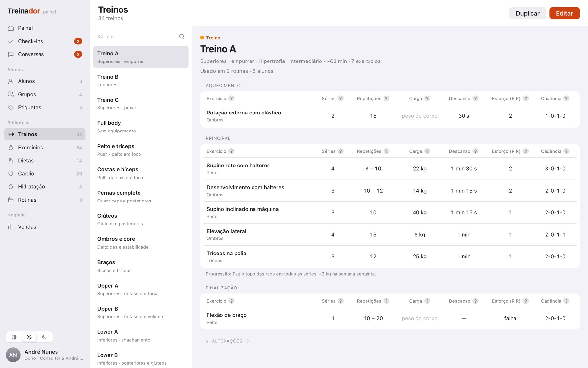
Task: Switch to the light theme
Action: [29, 337]
